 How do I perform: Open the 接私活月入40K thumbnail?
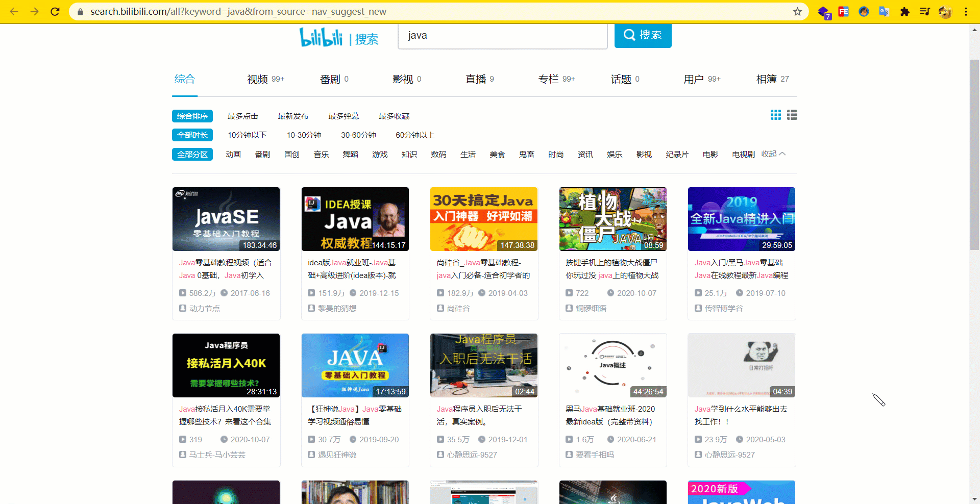[x=226, y=365]
